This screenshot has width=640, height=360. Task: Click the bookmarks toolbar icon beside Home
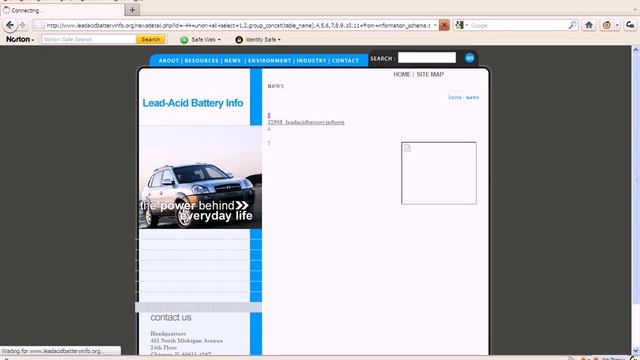tap(607, 25)
